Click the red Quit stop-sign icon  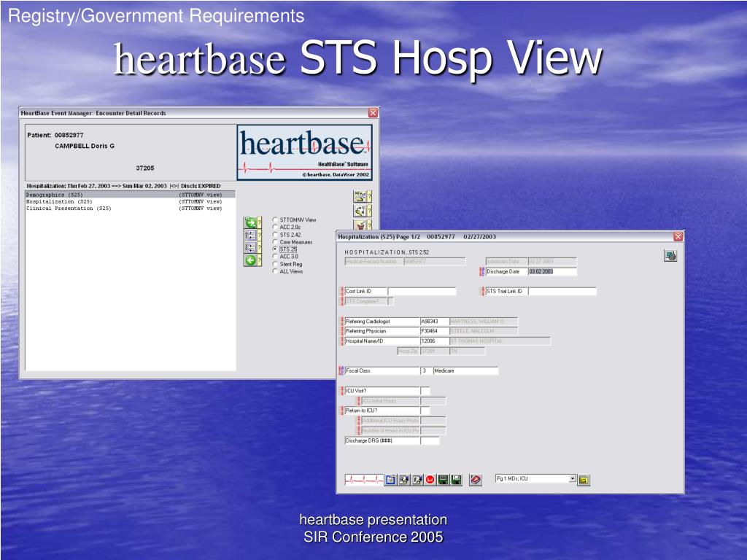(430, 480)
